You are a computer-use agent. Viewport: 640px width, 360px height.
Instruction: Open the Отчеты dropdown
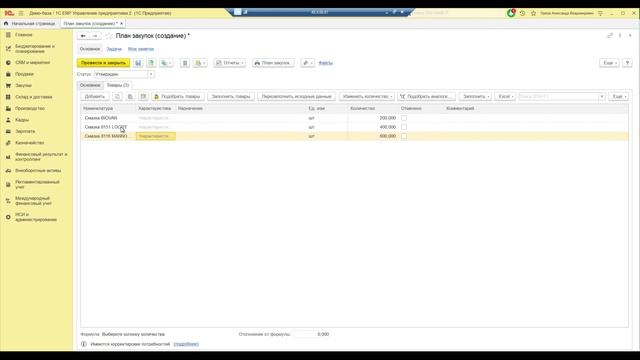(x=230, y=63)
